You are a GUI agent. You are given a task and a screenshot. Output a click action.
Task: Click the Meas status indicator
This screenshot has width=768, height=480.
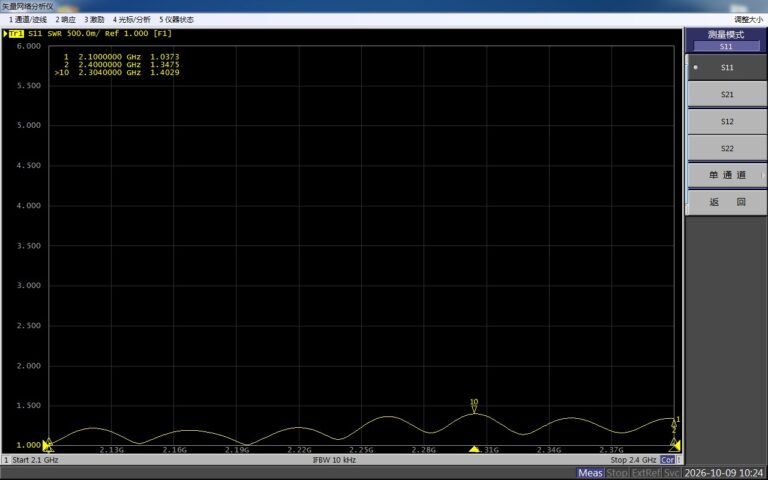(590, 473)
